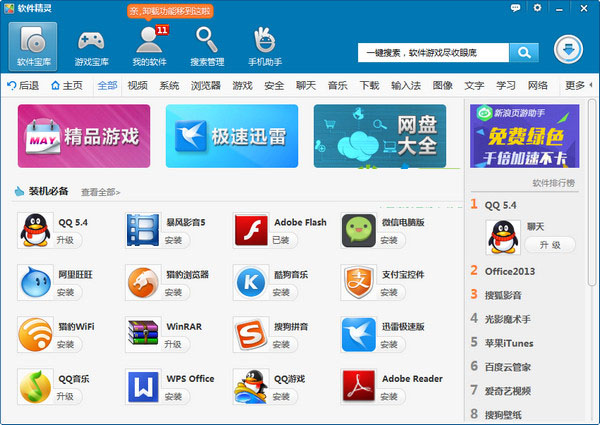The height and width of the screenshot is (425, 600).
Task: Open 百度云管家 in ranking list
Action: [x=507, y=367]
